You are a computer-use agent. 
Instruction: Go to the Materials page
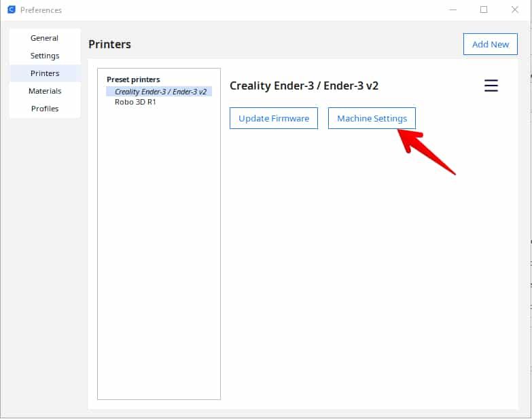coord(45,91)
